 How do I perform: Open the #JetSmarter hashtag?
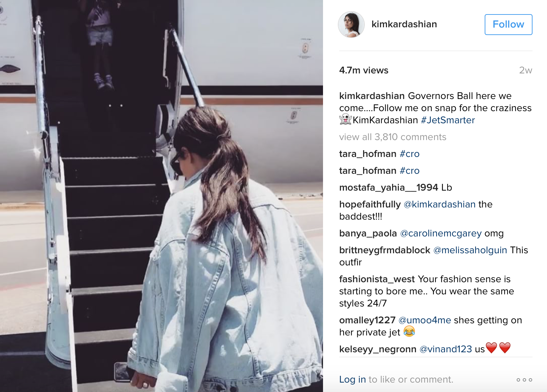(x=448, y=120)
